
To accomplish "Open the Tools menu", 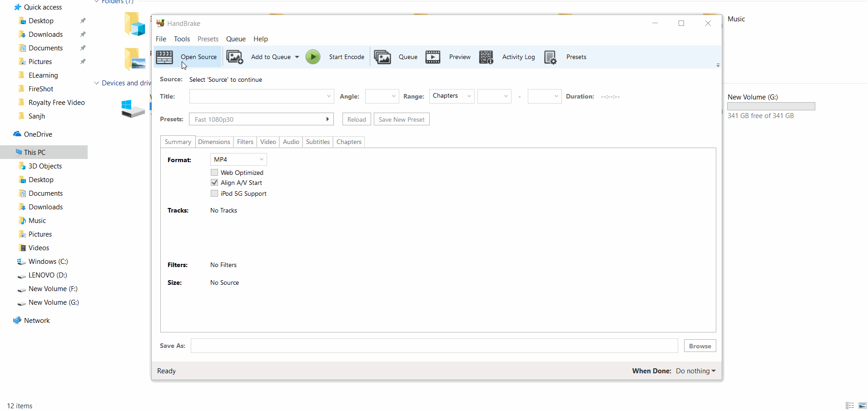I will tap(182, 39).
